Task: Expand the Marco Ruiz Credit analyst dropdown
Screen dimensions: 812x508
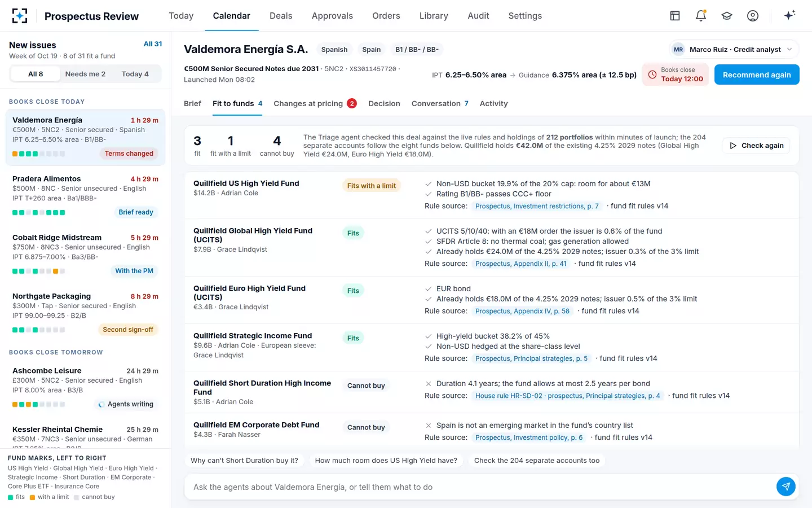Action: [x=734, y=50]
